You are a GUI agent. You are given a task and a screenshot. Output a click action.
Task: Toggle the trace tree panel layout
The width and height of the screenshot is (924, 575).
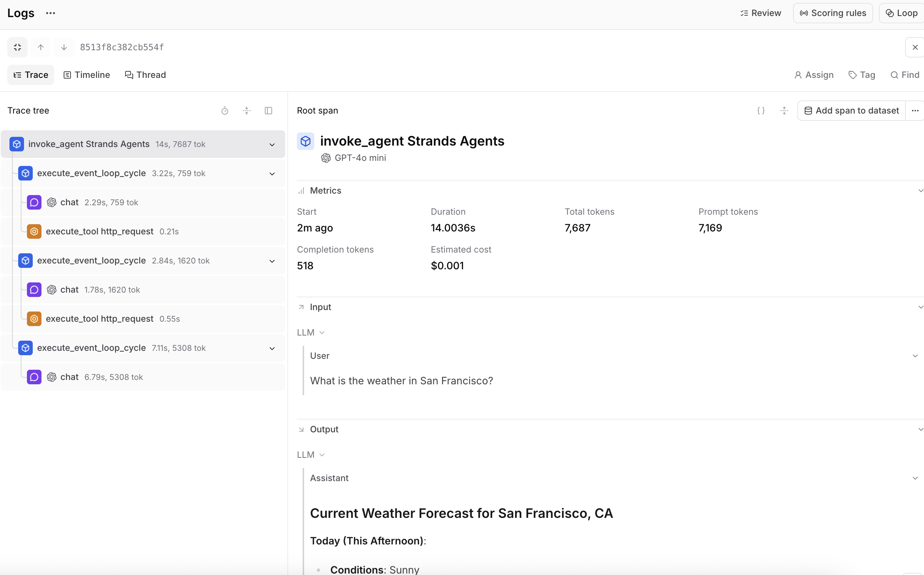coord(269,111)
